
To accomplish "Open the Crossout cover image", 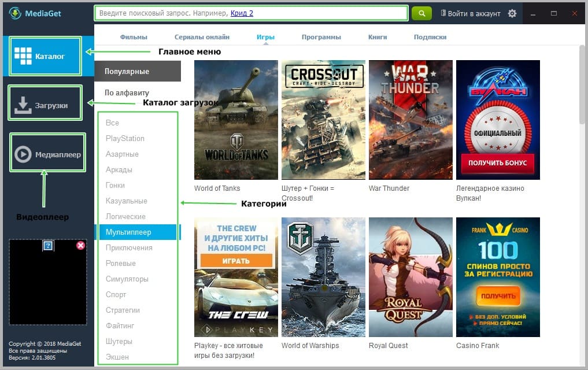I will (323, 120).
